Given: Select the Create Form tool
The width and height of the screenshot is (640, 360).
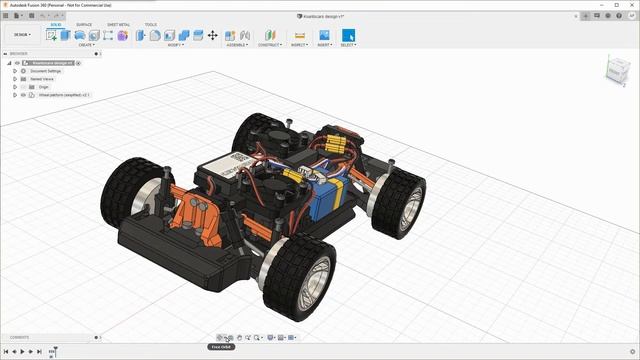Looking at the screenshot, I should click(122, 36).
